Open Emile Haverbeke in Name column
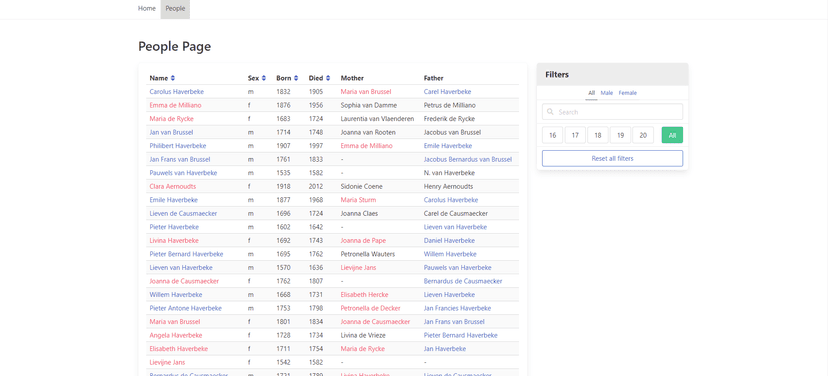Viewport: 828px width, 376px height. click(x=174, y=200)
